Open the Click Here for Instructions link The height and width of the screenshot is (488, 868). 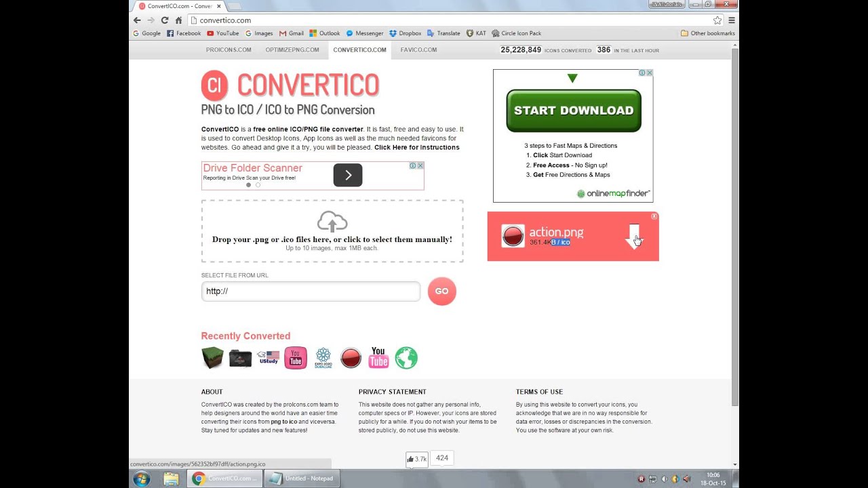pos(417,147)
